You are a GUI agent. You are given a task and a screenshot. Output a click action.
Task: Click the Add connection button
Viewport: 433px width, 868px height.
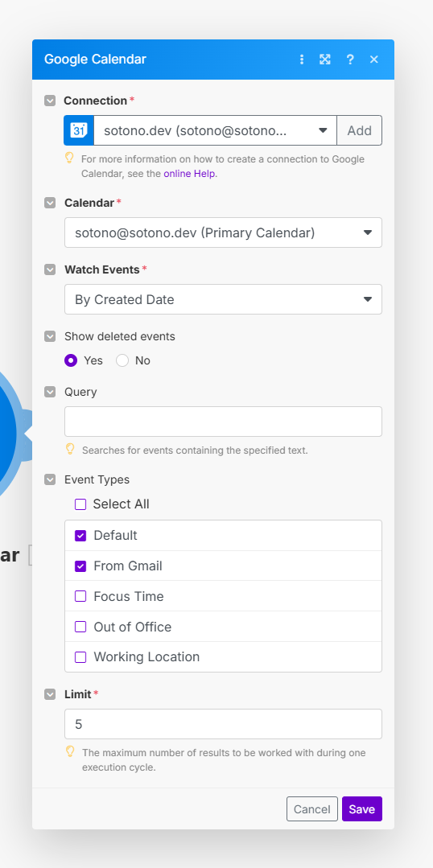(x=359, y=130)
